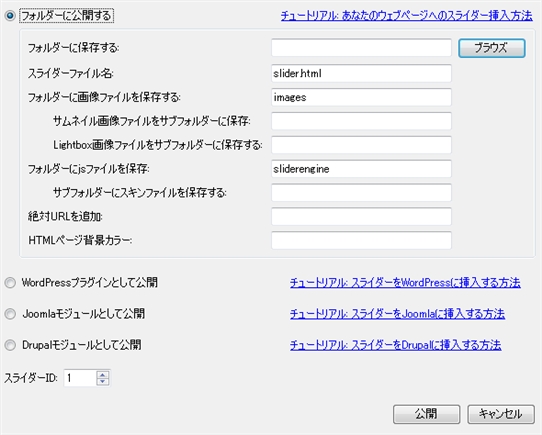Select the フォルダーに公開する radio button

coord(10,16)
